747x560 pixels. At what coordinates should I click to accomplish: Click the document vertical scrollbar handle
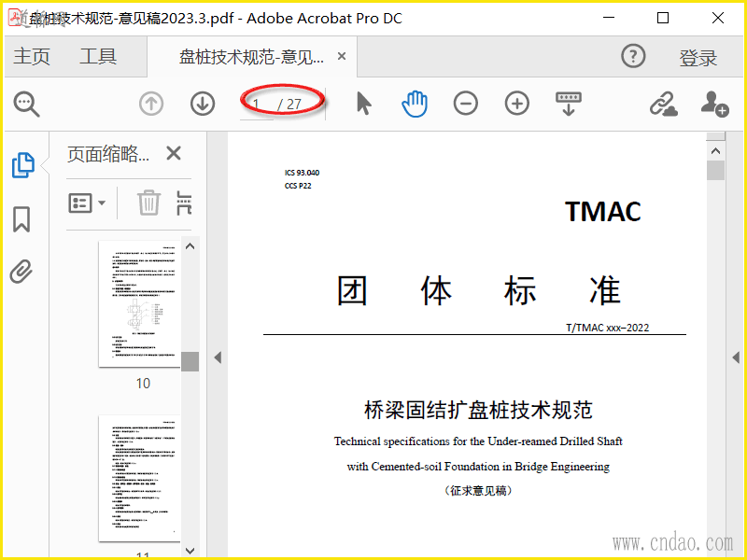pyautogui.click(x=715, y=170)
